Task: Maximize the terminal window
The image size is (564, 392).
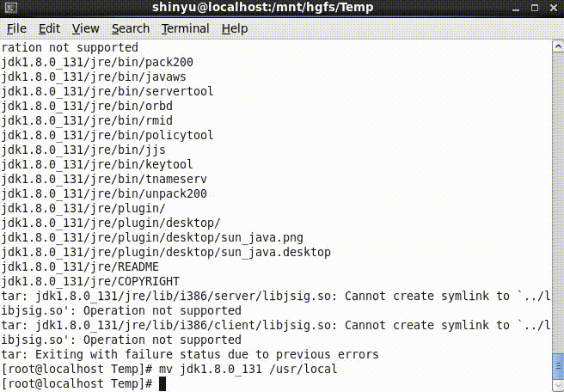Action: 535,8
